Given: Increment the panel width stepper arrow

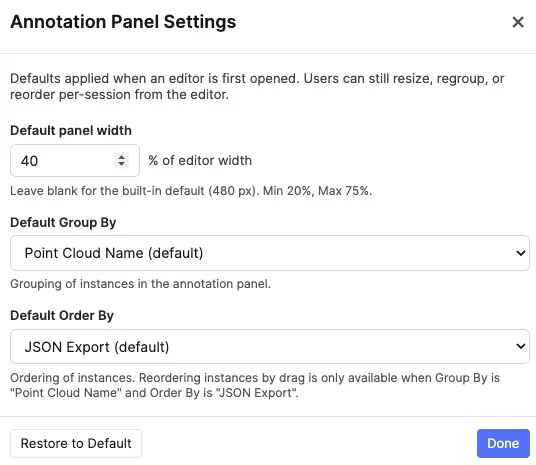Looking at the screenshot, I should click(121, 157).
